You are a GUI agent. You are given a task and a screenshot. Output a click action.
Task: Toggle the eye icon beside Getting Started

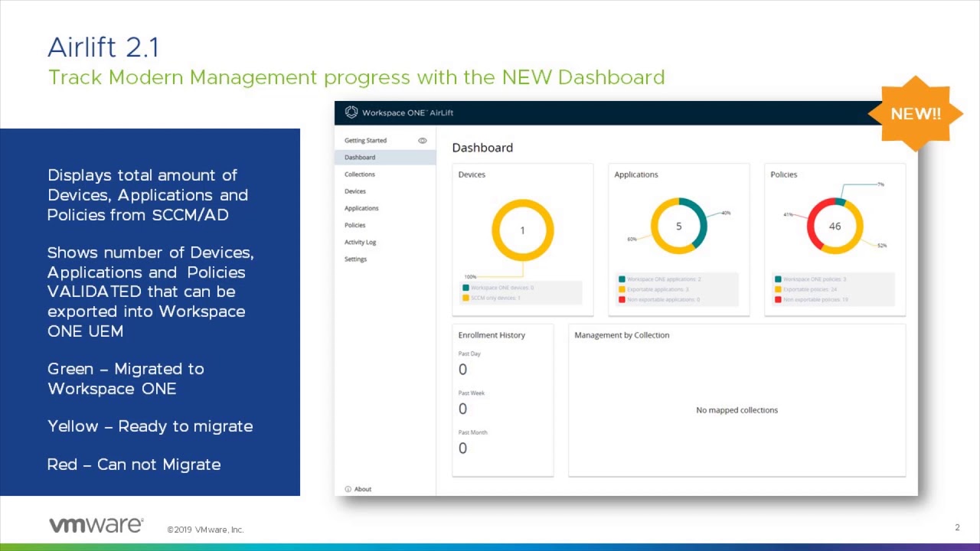(422, 141)
